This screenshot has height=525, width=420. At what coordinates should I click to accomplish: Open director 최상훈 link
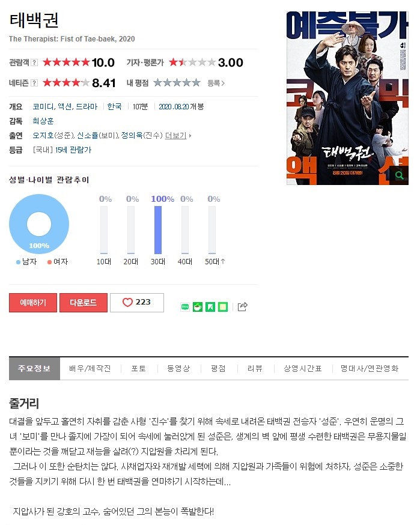[43, 121]
